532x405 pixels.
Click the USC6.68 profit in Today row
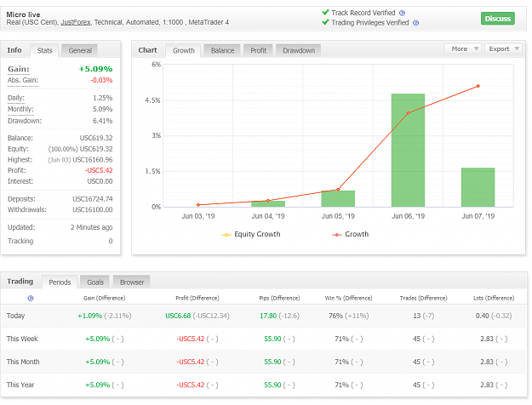[178, 316]
